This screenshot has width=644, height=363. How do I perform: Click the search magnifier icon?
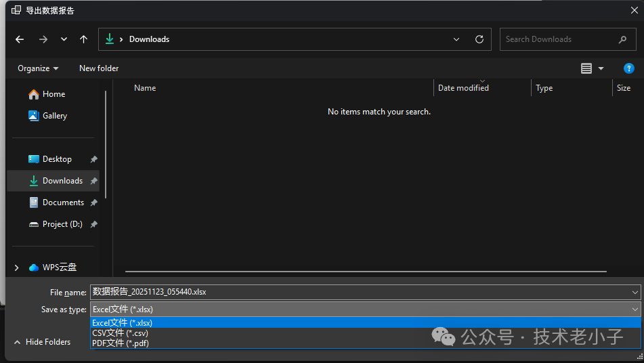[x=622, y=39]
